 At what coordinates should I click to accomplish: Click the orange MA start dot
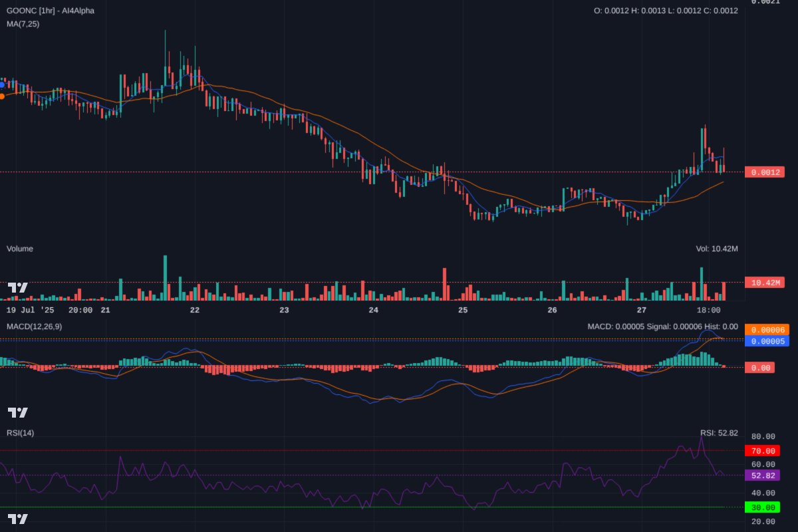coord(1,96)
